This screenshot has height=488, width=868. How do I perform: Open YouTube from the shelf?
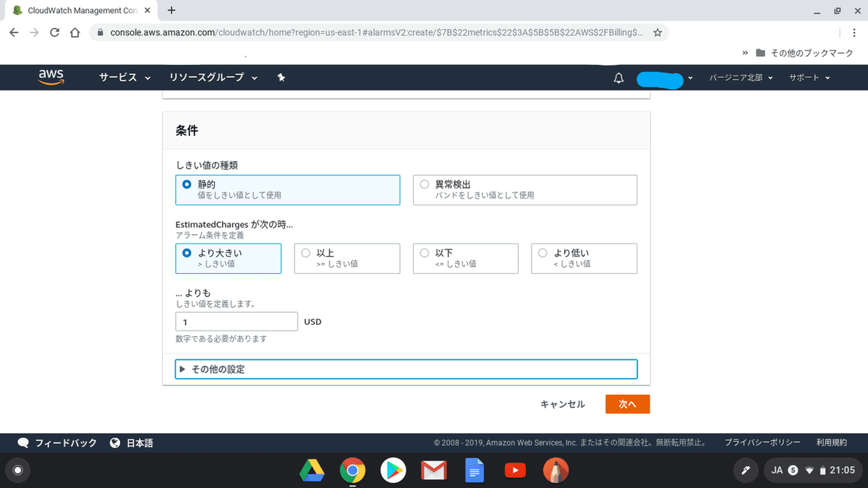(x=515, y=470)
